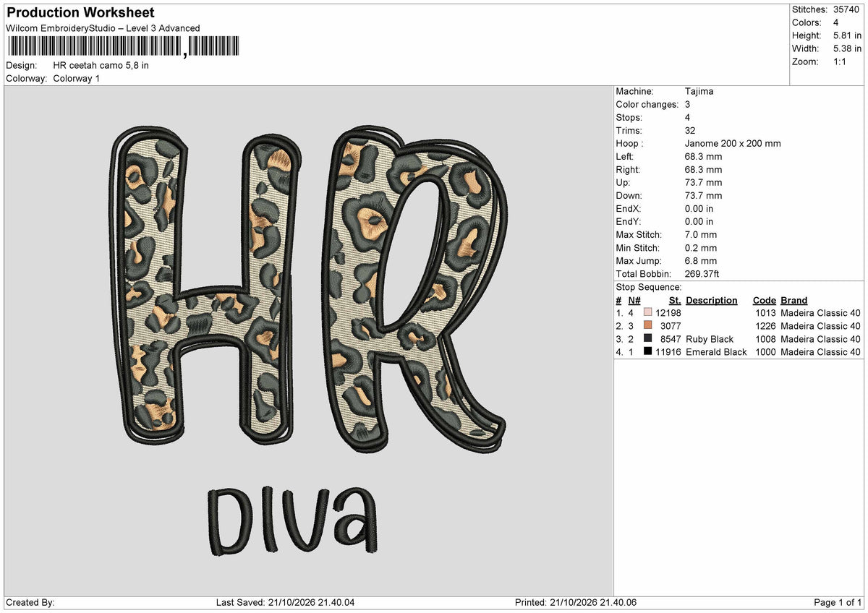Click the Height value 5.81 in

(x=847, y=35)
